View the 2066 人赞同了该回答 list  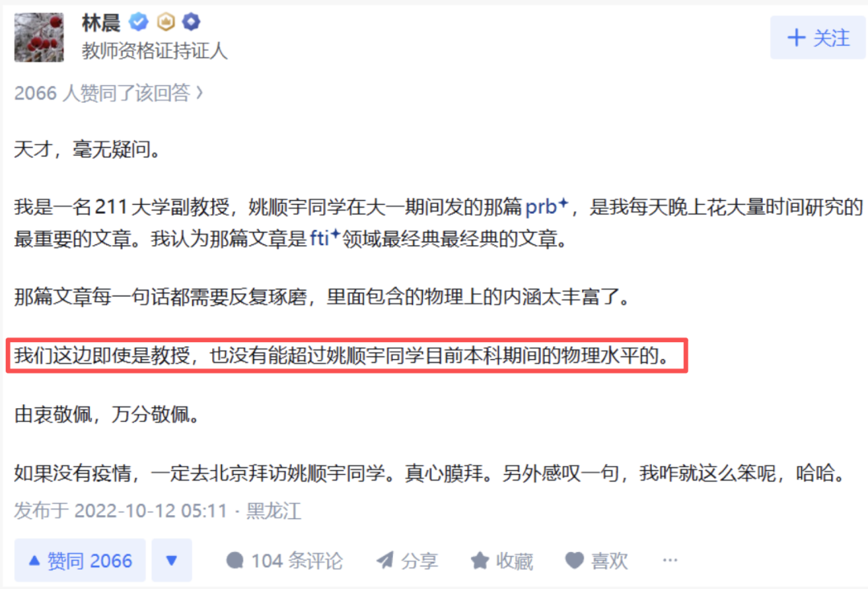tap(102, 93)
